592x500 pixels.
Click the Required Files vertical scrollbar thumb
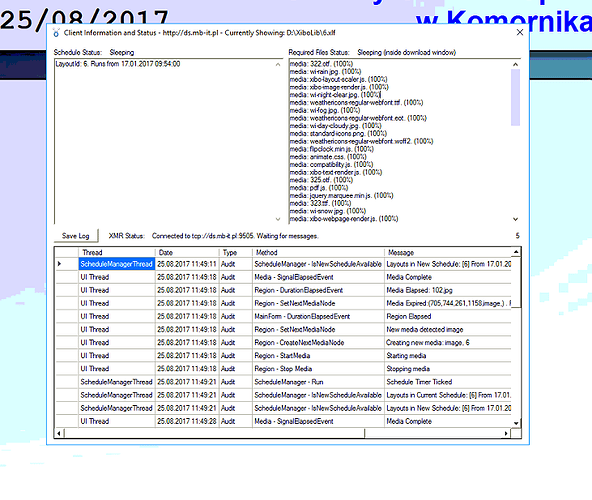(515, 97)
